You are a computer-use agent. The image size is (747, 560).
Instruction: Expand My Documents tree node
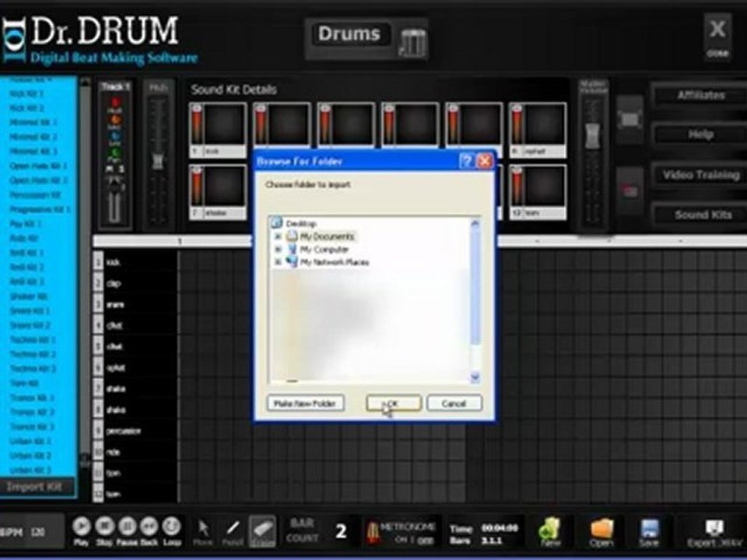click(279, 236)
